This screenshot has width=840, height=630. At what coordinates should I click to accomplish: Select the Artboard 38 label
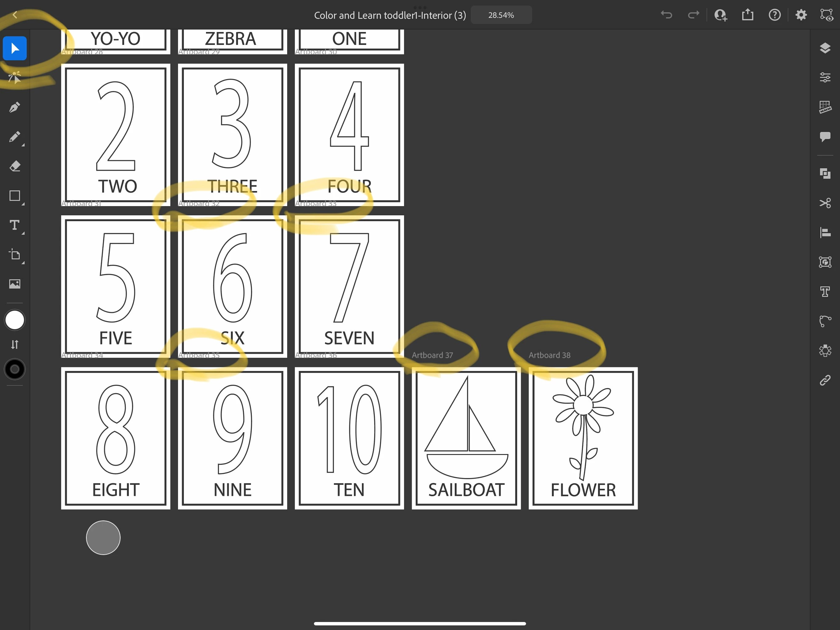pyautogui.click(x=549, y=355)
